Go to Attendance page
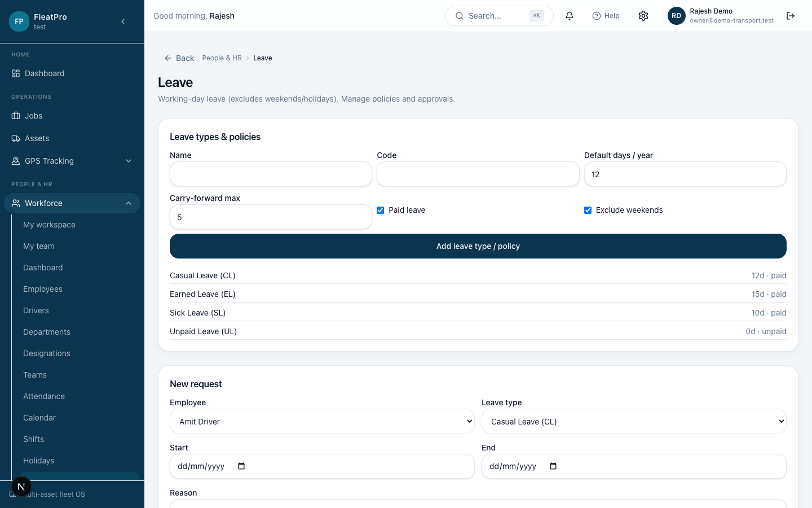 [x=44, y=396]
